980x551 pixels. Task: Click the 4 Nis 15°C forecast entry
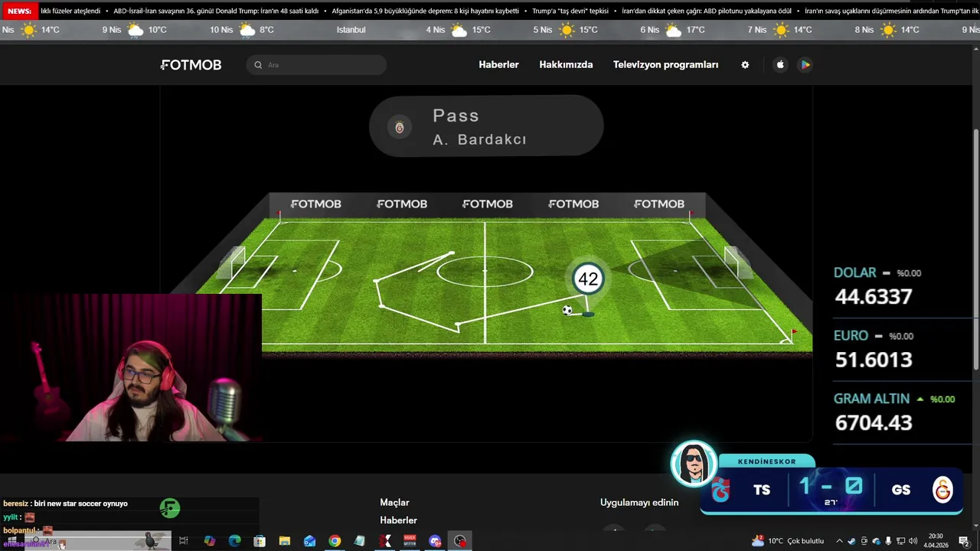pos(458,30)
